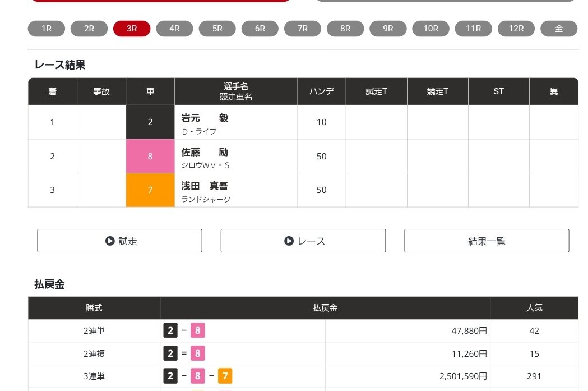Click the レース結果 section heading
The height and width of the screenshot is (391, 588).
pyautogui.click(x=60, y=65)
